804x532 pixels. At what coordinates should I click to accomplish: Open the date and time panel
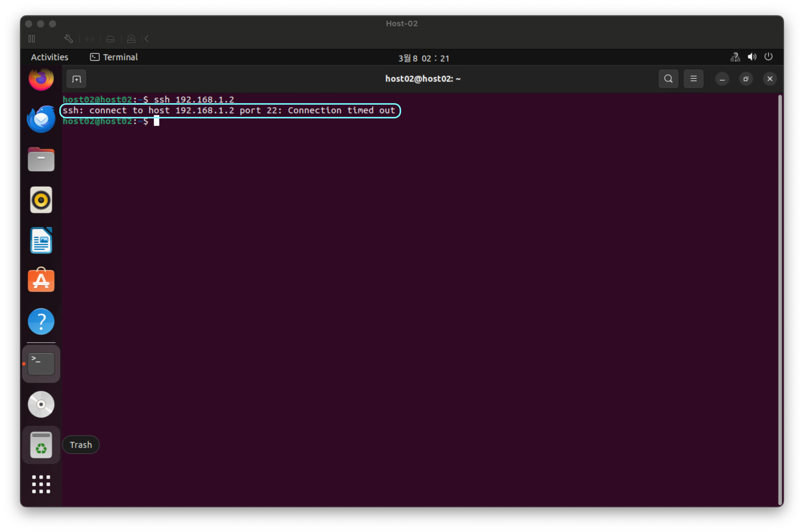tap(423, 58)
